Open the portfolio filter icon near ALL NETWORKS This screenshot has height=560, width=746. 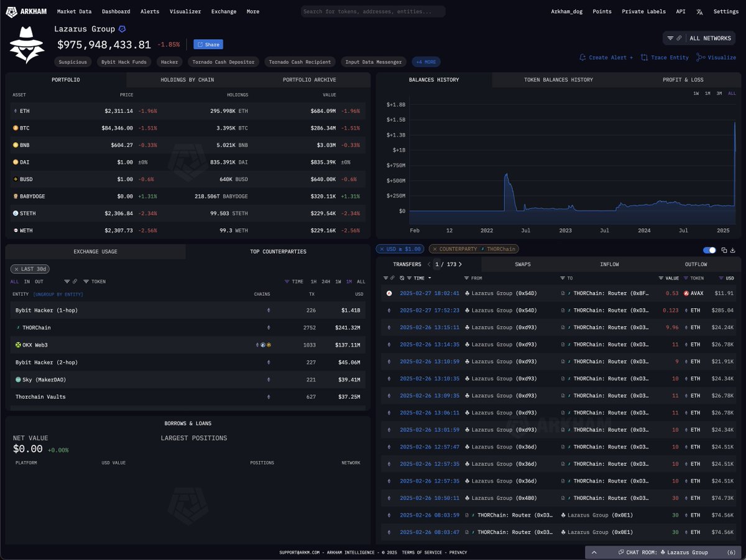click(670, 38)
